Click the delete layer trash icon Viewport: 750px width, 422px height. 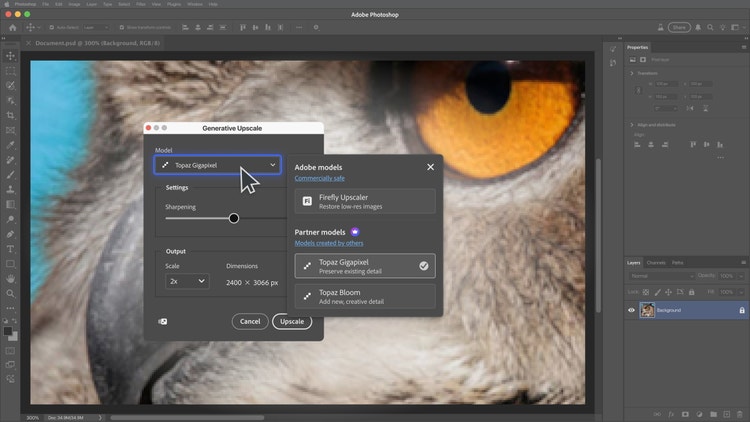click(740, 414)
